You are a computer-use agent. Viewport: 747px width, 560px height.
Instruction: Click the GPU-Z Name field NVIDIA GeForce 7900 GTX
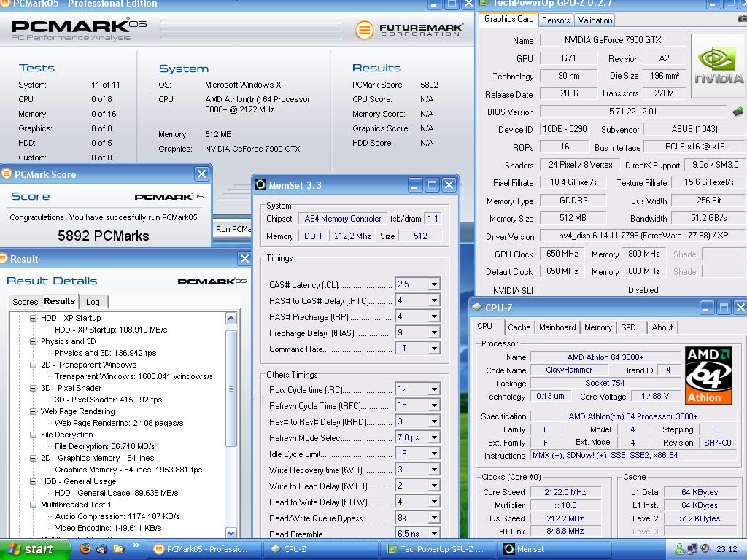pyautogui.click(x=613, y=40)
